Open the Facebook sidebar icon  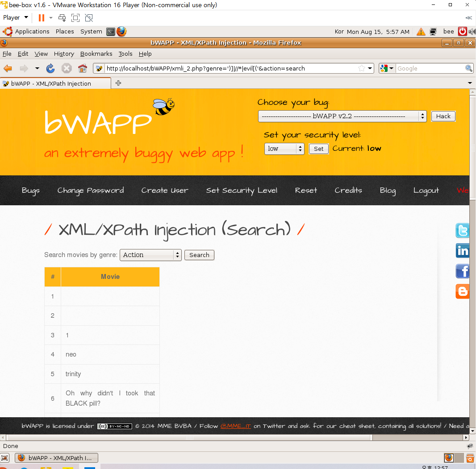[462, 271]
